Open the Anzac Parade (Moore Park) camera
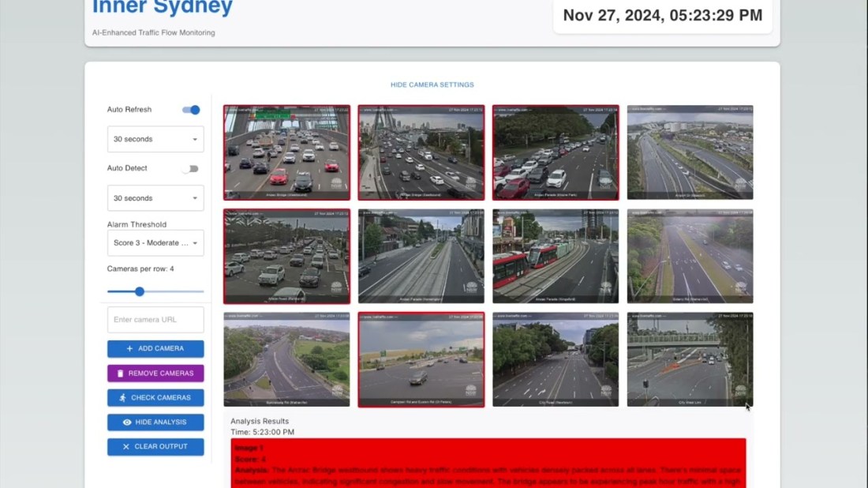Image resolution: width=868 pixels, height=488 pixels. [x=556, y=152]
